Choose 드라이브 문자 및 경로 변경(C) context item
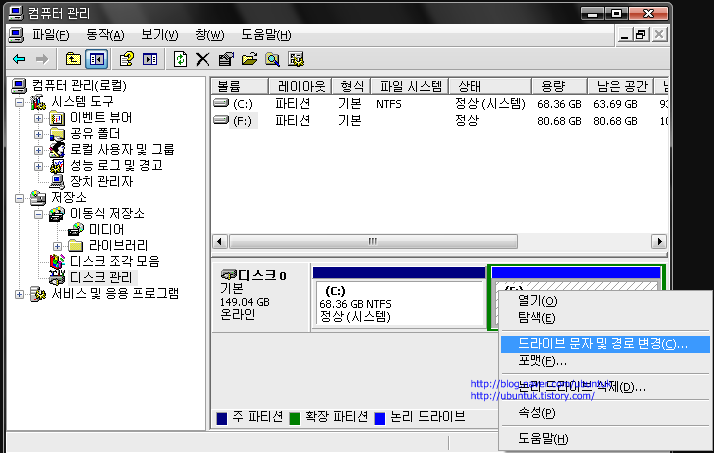Screen dimensions: 714x453 click(605, 344)
